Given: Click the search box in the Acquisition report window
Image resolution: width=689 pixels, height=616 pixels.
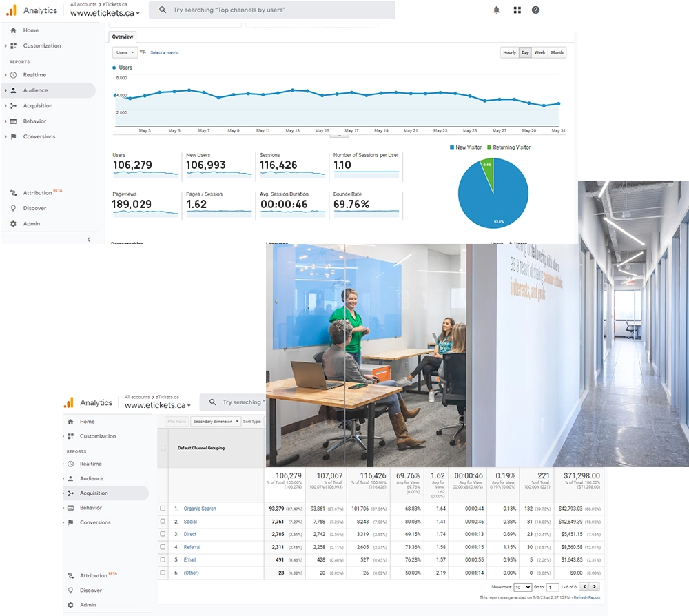Looking at the screenshot, I should tap(233, 402).
